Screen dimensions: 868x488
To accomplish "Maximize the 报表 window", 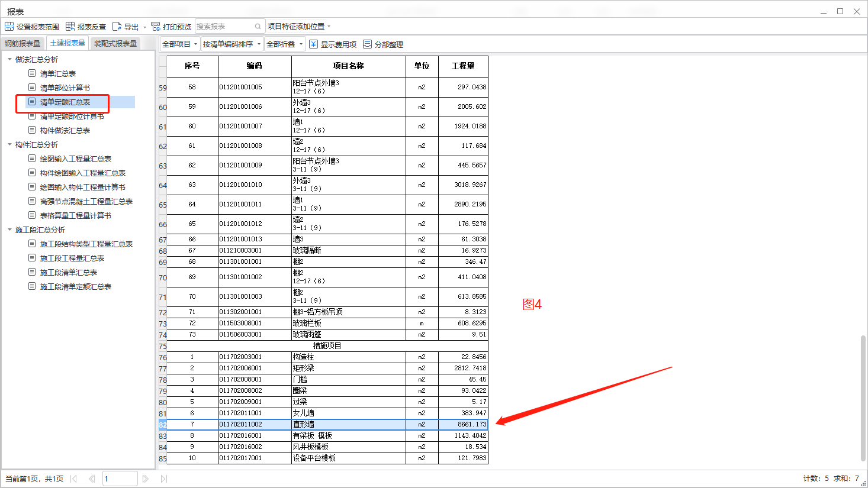I will [840, 11].
